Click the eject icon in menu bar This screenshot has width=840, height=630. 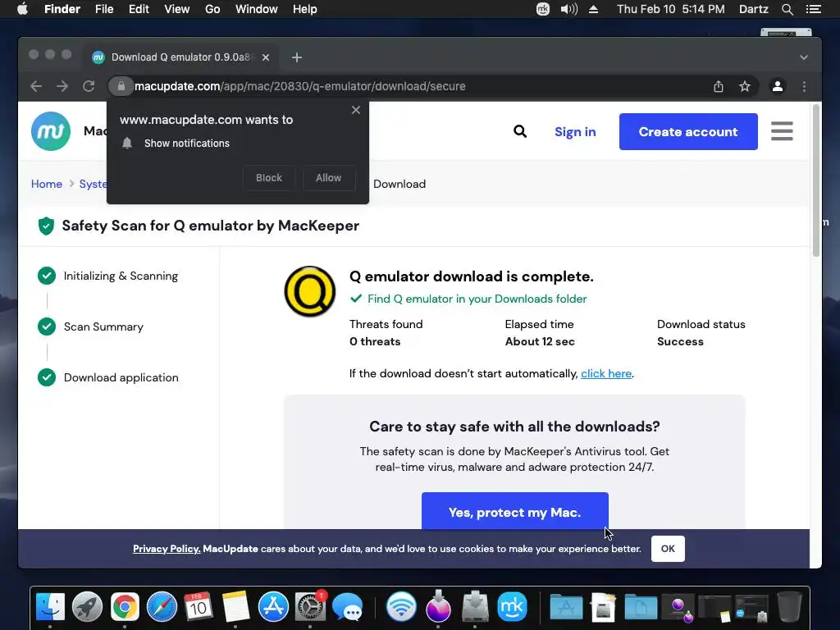(x=594, y=9)
